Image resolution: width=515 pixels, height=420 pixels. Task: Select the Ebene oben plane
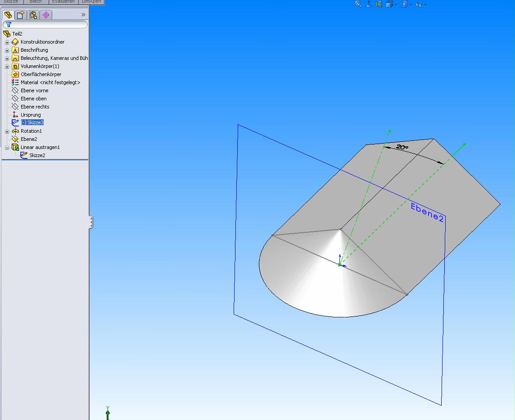33,99
